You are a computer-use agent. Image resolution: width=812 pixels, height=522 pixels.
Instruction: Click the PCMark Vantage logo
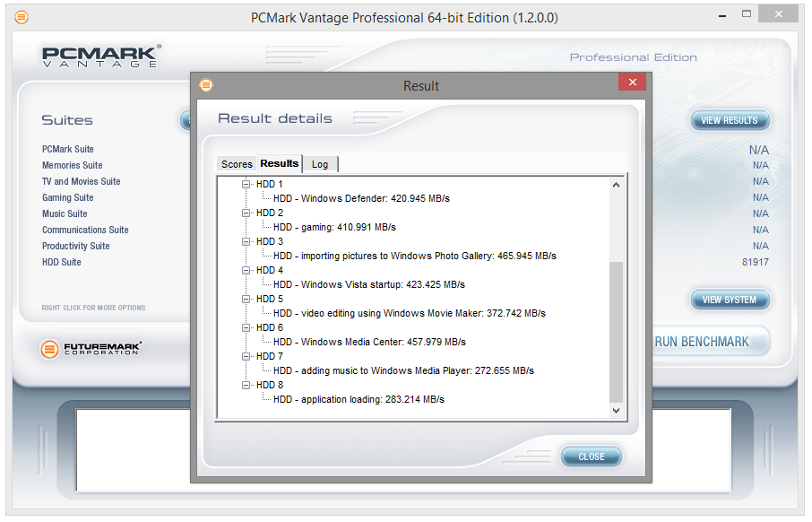point(101,56)
